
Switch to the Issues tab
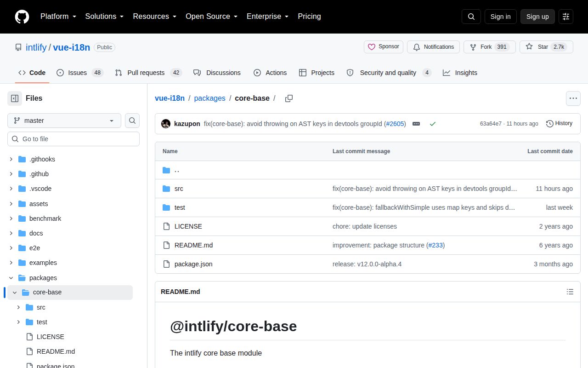pyautogui.click(x=80, y=73)
